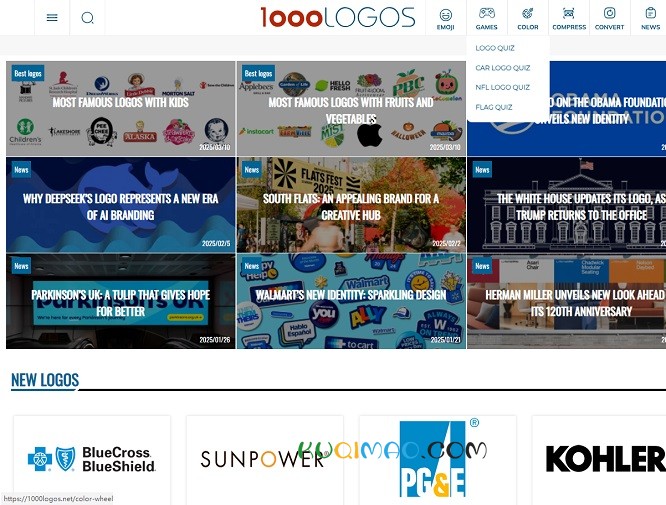Click the 2025/01/21 date on Walmart article
This screenshot has width=666, height=505.
click(x=446, y=340)
